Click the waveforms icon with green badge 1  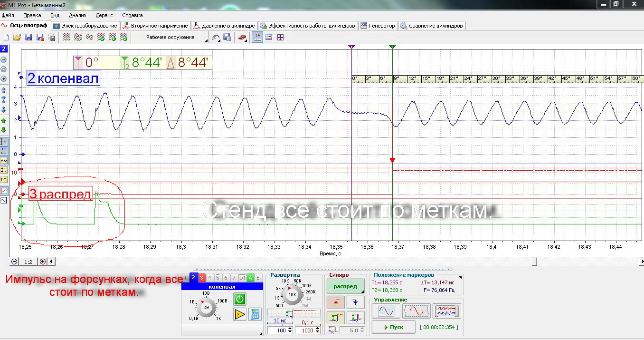tap(113, 37)
